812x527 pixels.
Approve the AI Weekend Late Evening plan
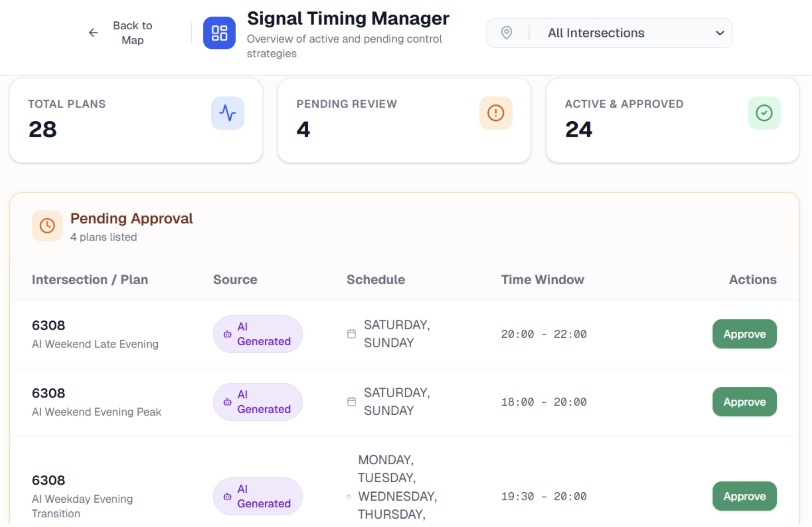(x=744, y=334)
